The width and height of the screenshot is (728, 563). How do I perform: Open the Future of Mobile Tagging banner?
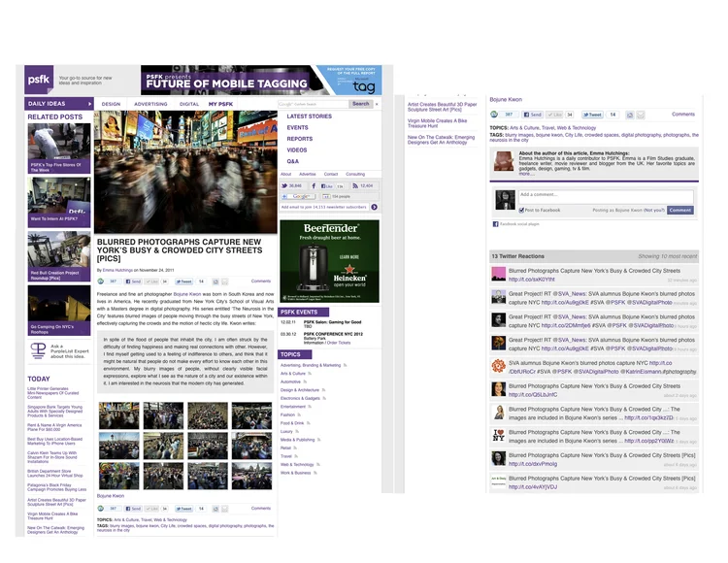(x=261, y=81)
